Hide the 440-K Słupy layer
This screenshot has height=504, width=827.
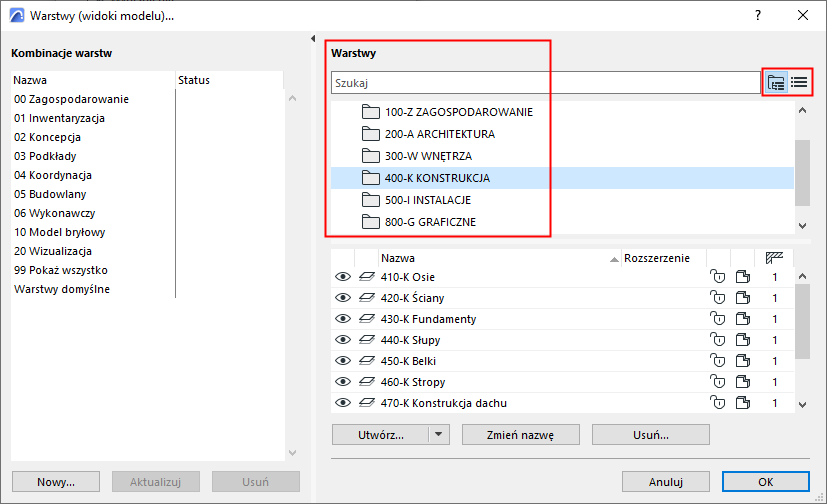point(343,340)
